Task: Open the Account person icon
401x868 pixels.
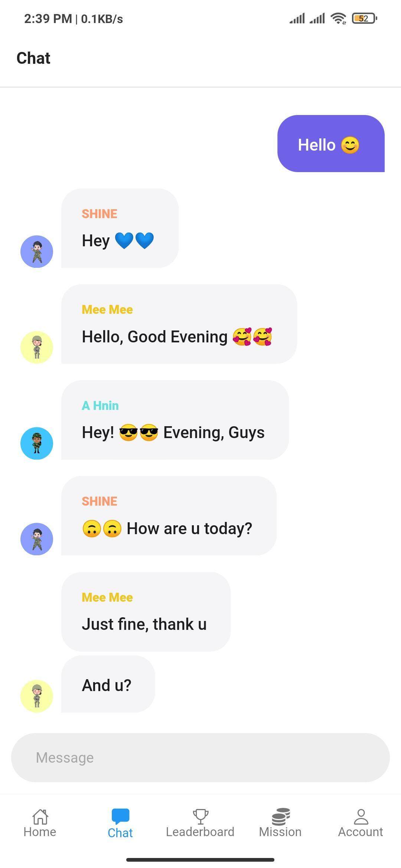Action: click(361, 816)
